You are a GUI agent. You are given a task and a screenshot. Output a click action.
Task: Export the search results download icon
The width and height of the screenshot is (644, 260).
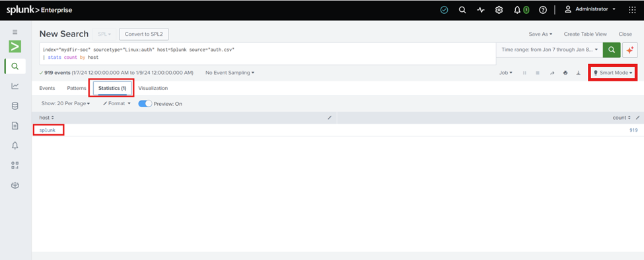pos(579,73)
